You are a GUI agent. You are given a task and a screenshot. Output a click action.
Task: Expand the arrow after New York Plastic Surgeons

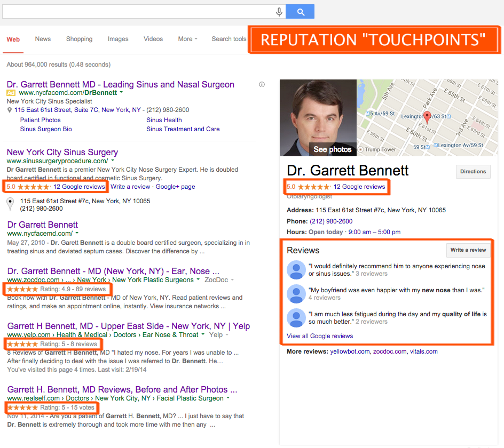(x=198, y=279)
